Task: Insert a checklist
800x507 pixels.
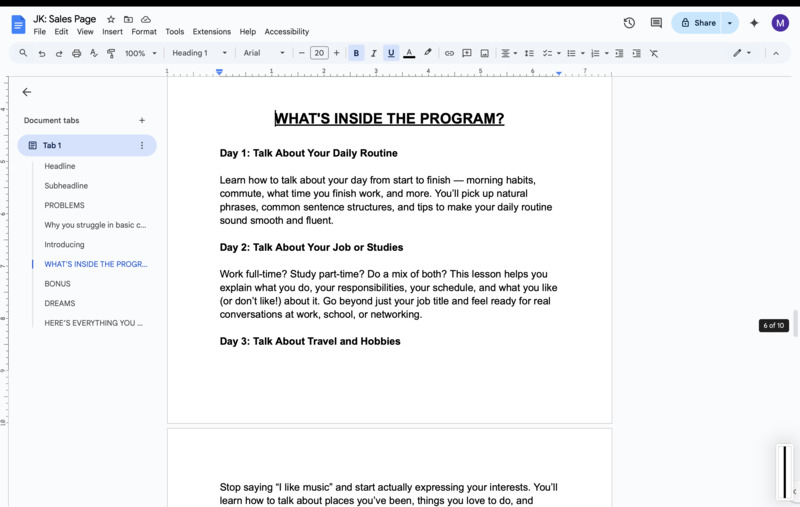Action: tap(547, 53)
